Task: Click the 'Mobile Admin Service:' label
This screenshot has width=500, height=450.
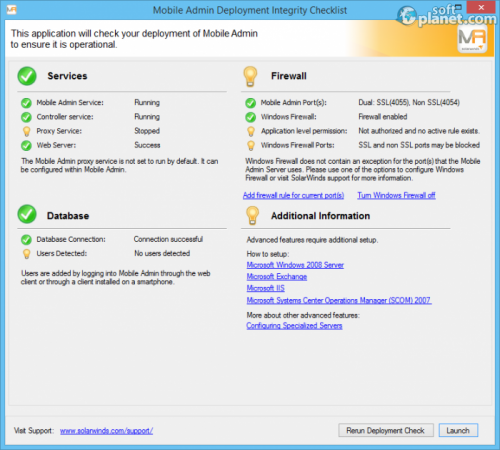Action: [70, 103]
